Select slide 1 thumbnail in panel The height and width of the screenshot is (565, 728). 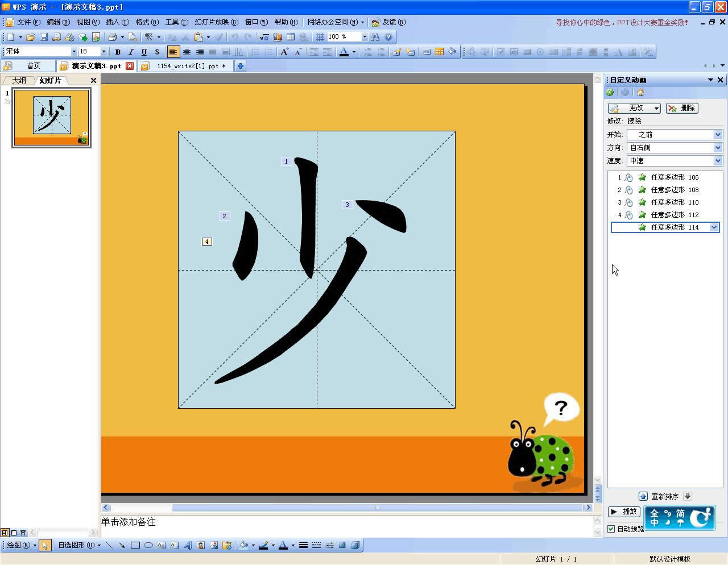click(52, 118)
